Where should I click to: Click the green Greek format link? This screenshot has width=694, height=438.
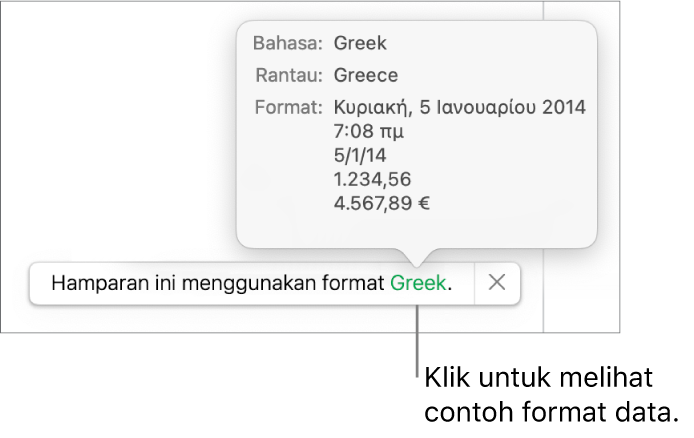click(x=418, y=283)
